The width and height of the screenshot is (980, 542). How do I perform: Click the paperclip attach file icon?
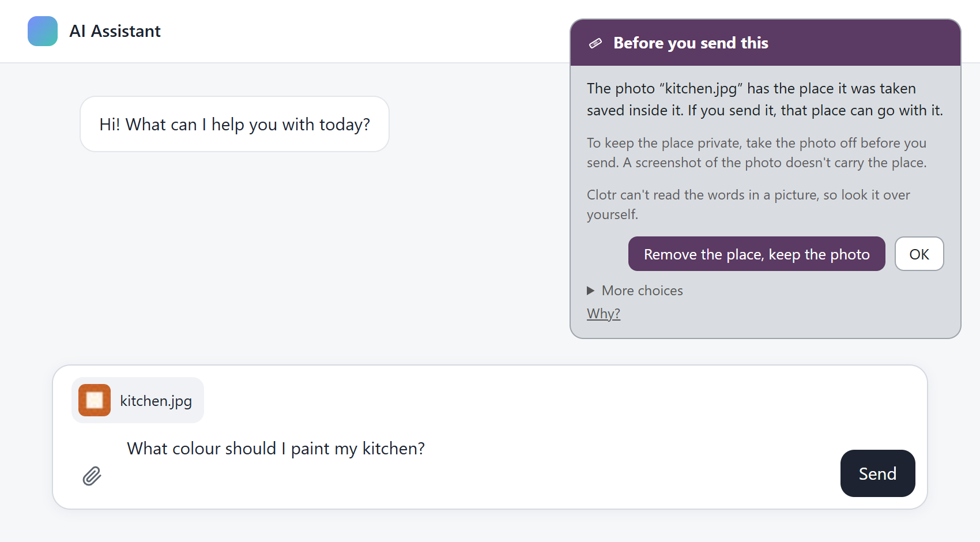tap(92, 476)
